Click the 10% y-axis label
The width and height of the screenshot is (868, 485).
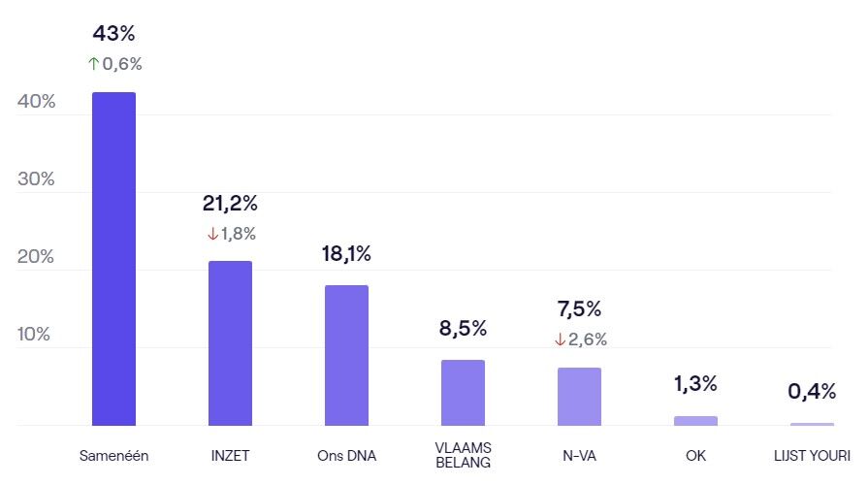tap(36, 335)
